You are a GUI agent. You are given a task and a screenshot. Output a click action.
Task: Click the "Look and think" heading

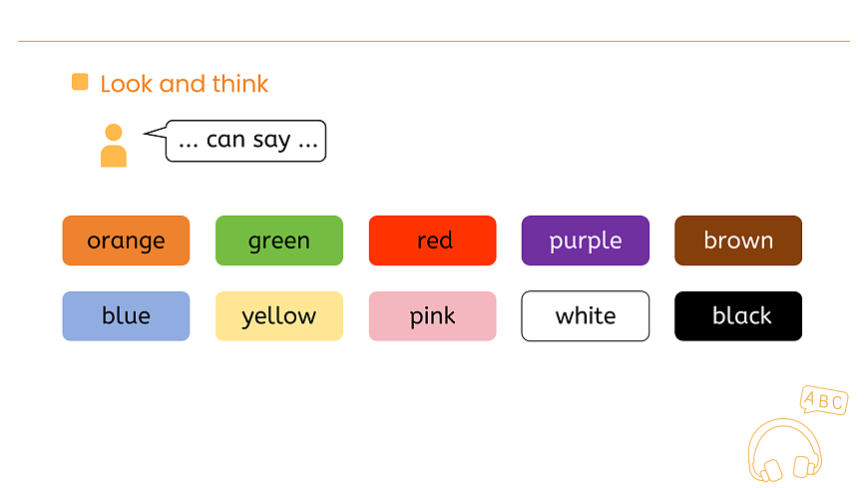(x=185, y=84)
